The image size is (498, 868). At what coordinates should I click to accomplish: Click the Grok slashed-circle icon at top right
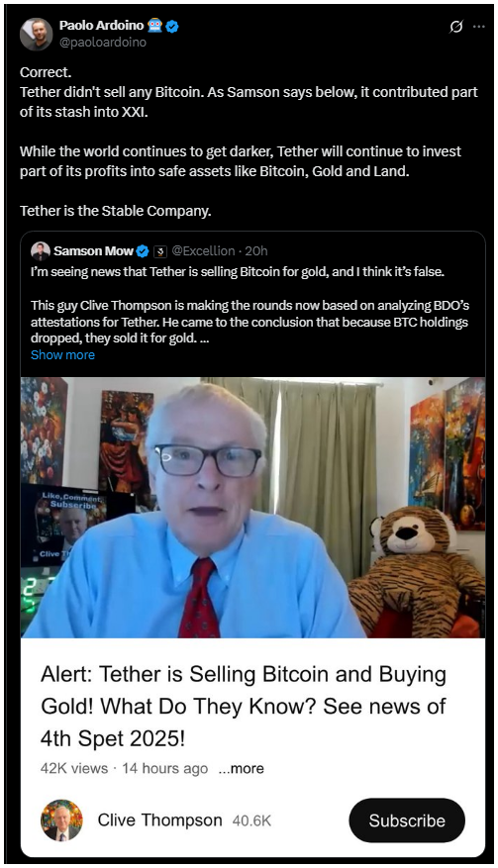click(455, 26)
